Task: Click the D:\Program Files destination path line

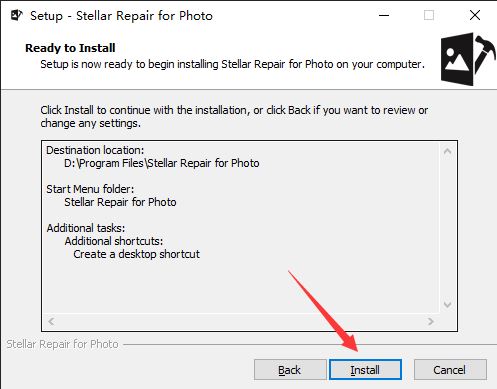Action: pyautogui.click(x=162, y=163)
